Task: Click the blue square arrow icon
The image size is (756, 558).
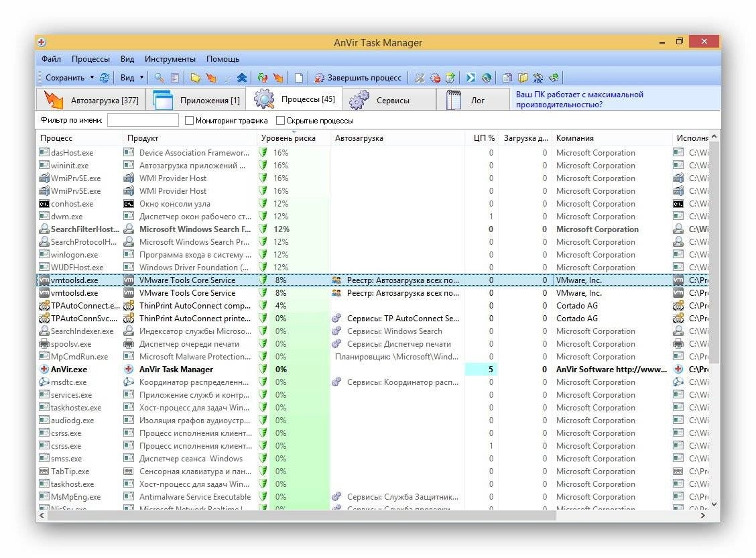Action: pos(470,78)
